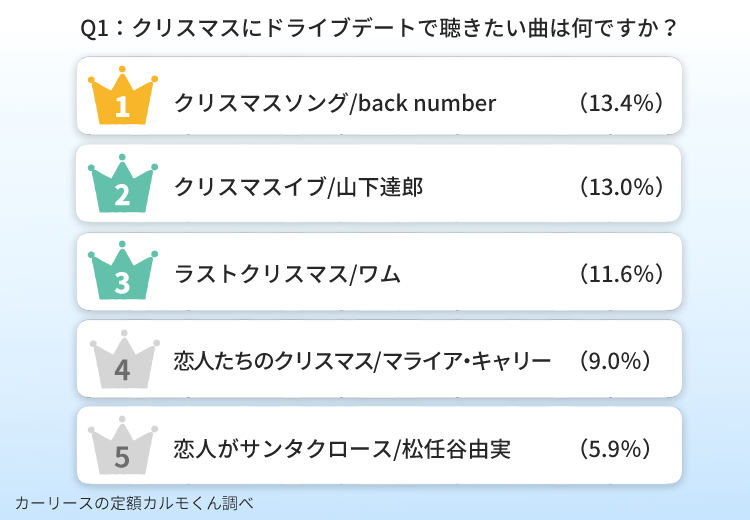Click the Q1 question heading text
This screenshot has height=520, width=750.
click(x=378, y=28)
